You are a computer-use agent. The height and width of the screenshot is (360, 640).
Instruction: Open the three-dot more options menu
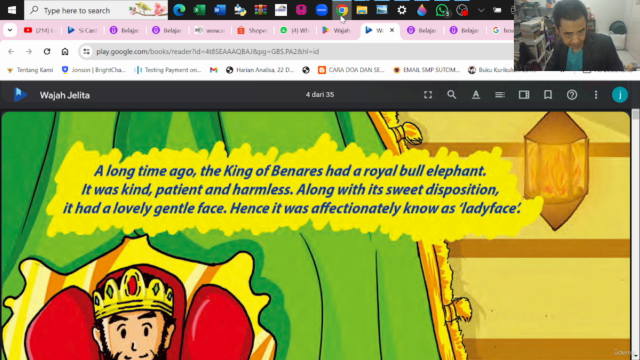pyautogui.click(x=596, y=95)
